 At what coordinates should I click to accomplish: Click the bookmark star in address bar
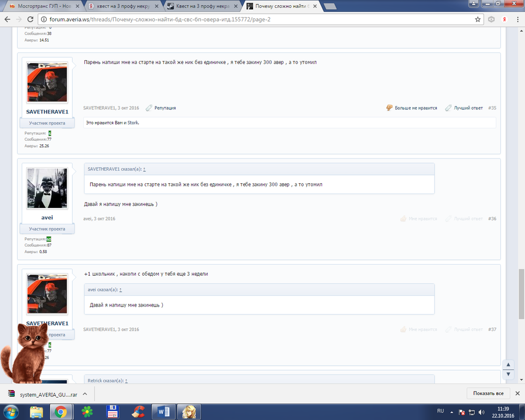click(478, 19)
